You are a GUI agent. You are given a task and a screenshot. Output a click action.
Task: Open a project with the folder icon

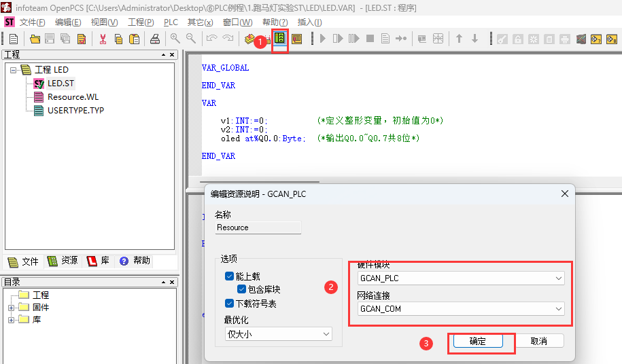pyautogui.click(x=35, y=39)
